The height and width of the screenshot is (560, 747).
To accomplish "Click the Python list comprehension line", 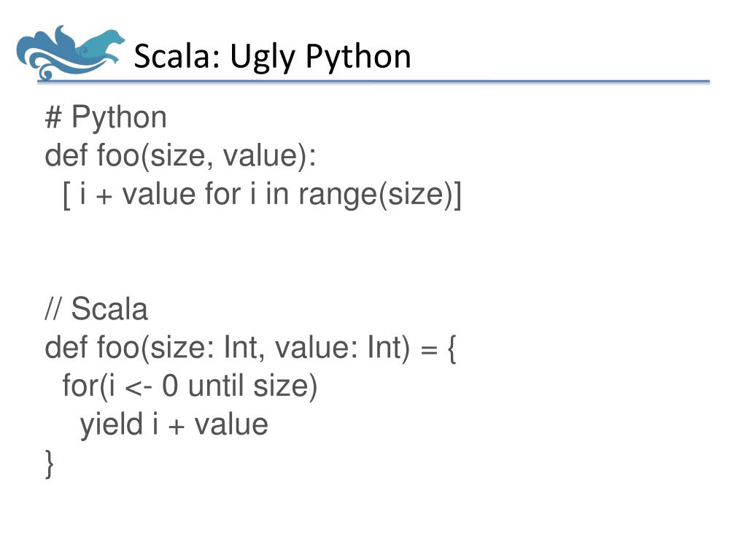I will (x=262, y=195).
